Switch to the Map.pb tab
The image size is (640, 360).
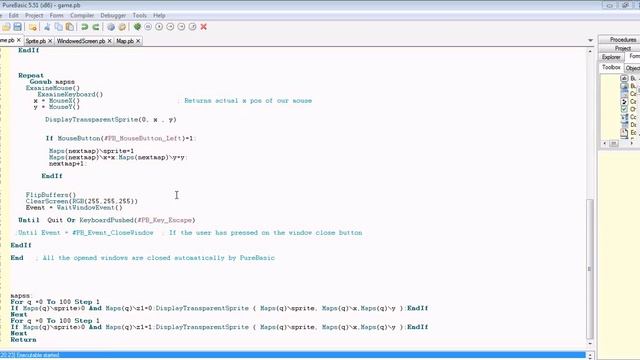(125, 41)
